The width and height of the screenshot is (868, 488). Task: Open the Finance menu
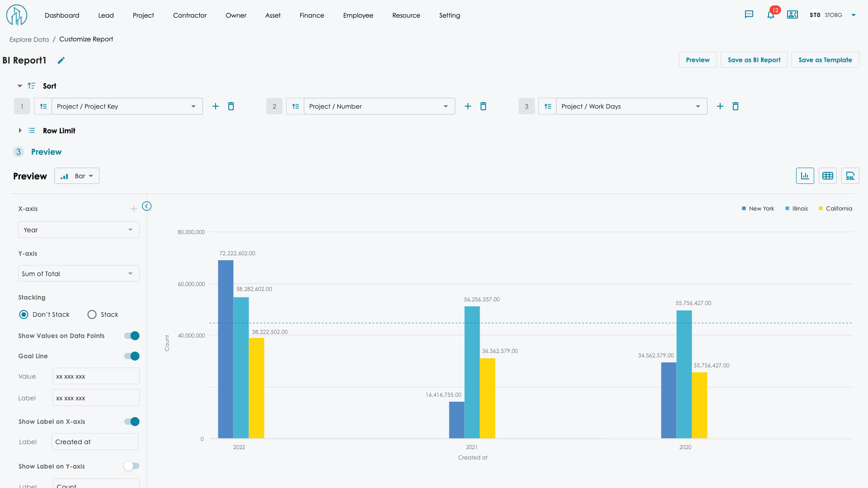311,15
